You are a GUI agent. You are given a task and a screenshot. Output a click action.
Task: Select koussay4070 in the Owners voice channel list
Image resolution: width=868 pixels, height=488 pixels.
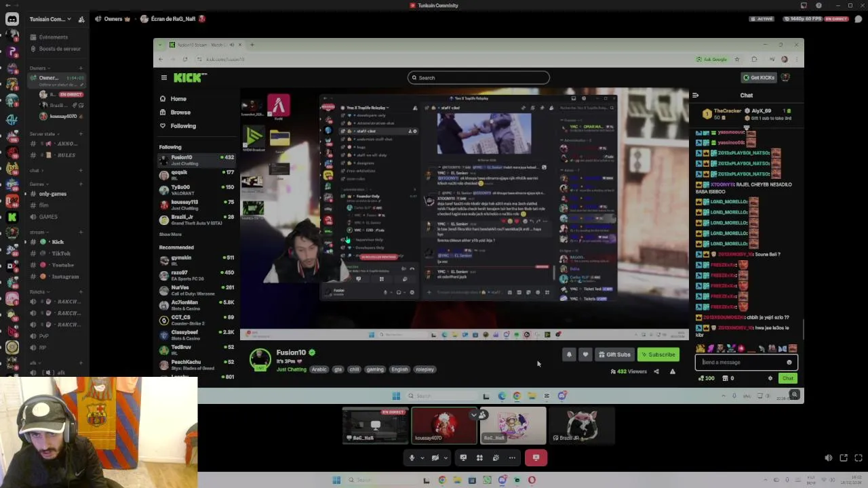pyautogui.click(x=61, y=117)
